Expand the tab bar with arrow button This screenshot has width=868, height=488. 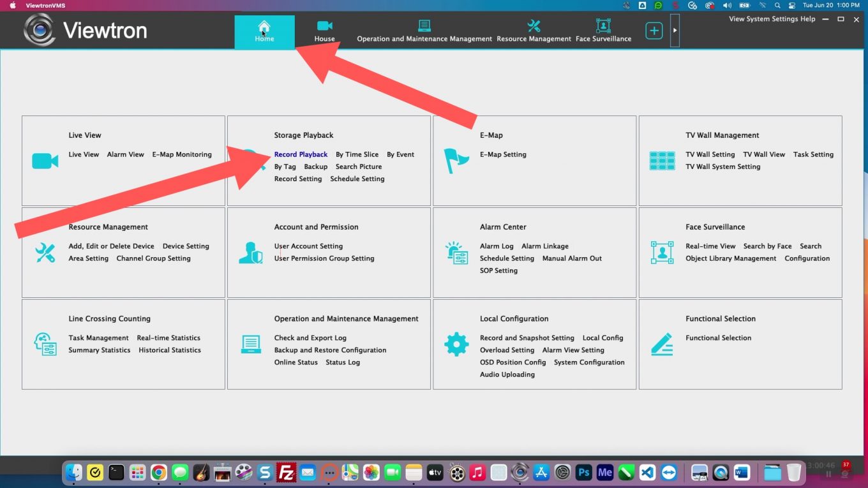click(x=675, y=31)
